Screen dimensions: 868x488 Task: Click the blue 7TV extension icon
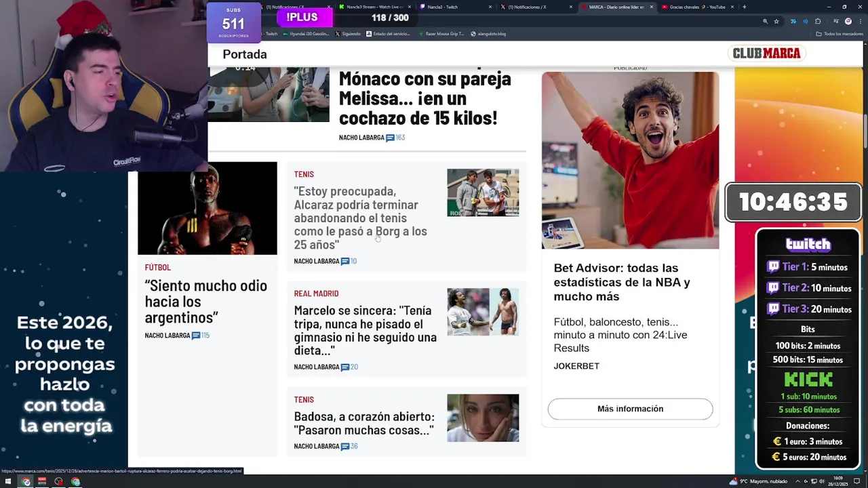coord(793,21)
